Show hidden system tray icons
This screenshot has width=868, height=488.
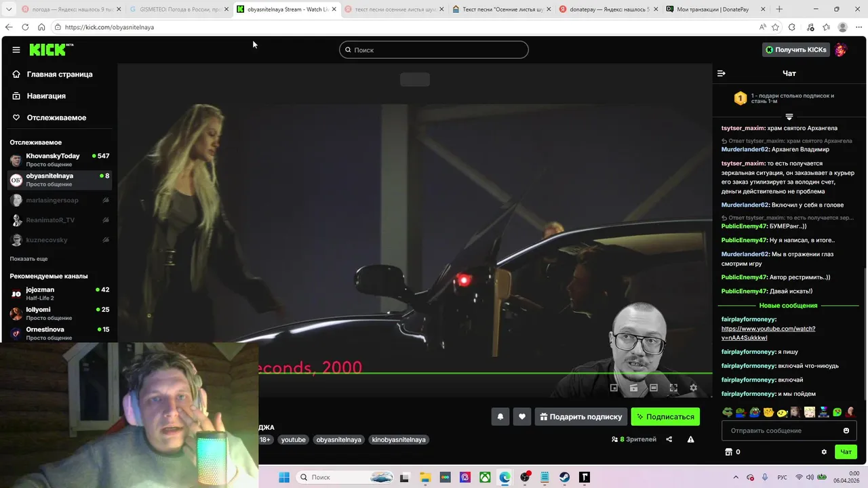pyautogui.click(x=736, y=477)
